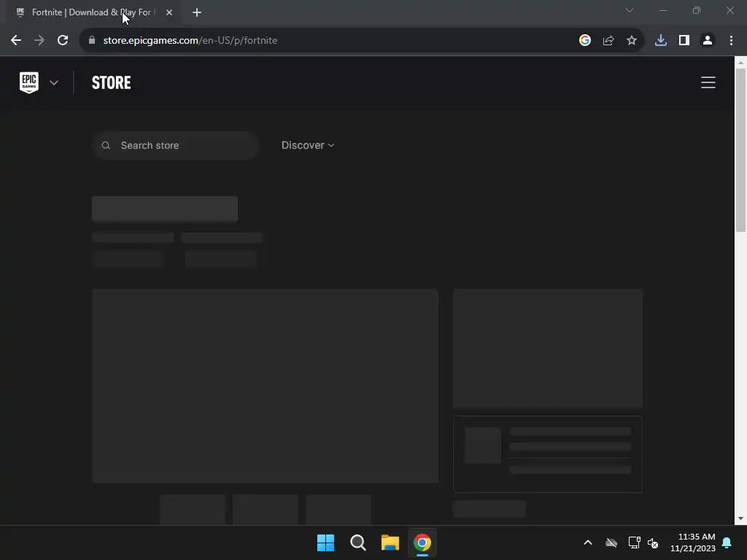Click the Chrome taskbar icon
This screenshot has height=560, width=747.
[422, 542]
